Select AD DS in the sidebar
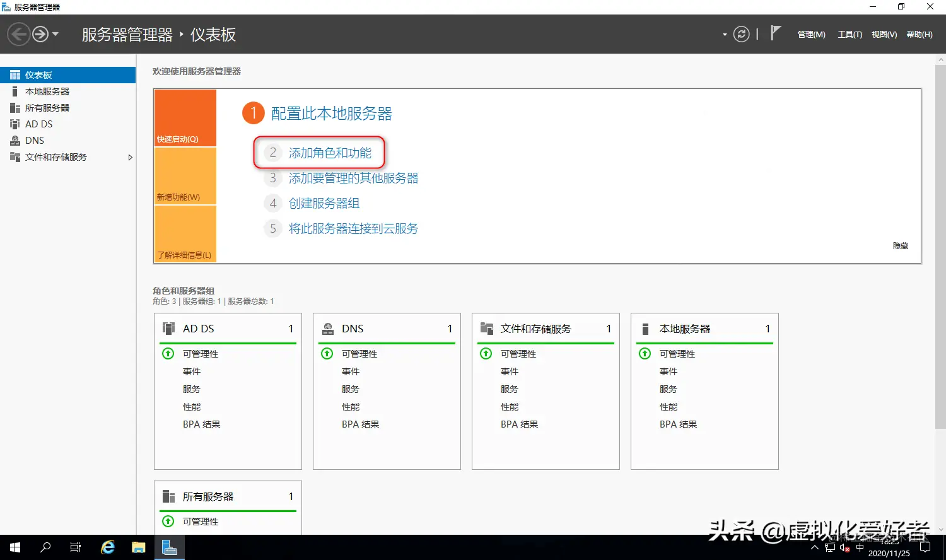 point(38,124)
